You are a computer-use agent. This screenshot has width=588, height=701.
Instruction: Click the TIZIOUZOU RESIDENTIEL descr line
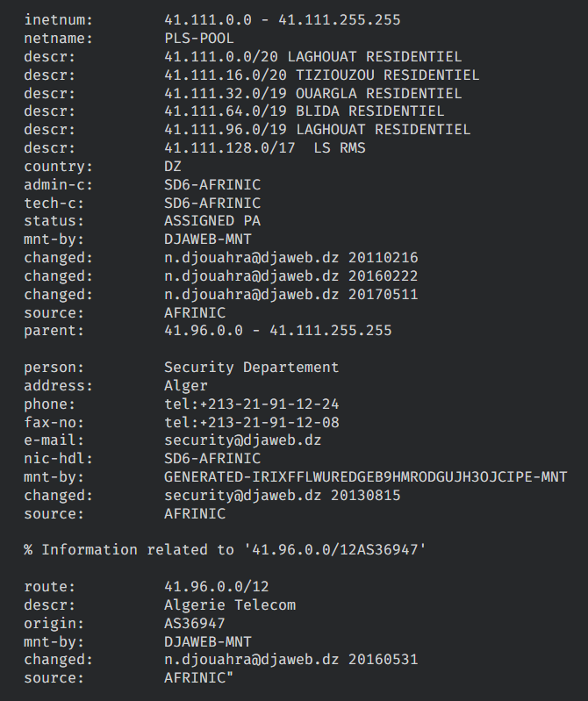coord(321,75)
